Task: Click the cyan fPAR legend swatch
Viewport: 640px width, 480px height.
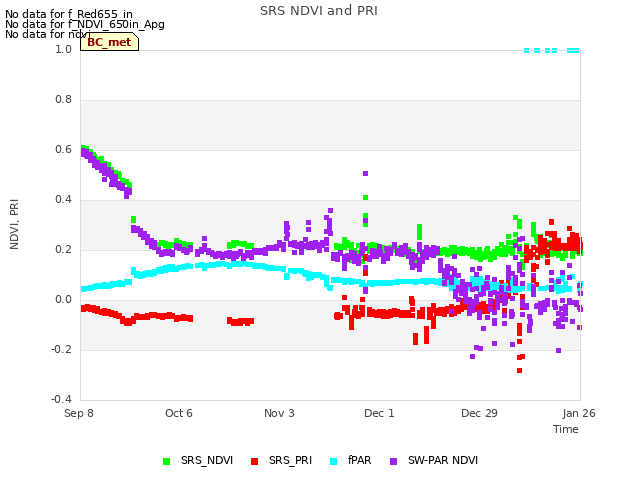Action: tap(333, 461)
